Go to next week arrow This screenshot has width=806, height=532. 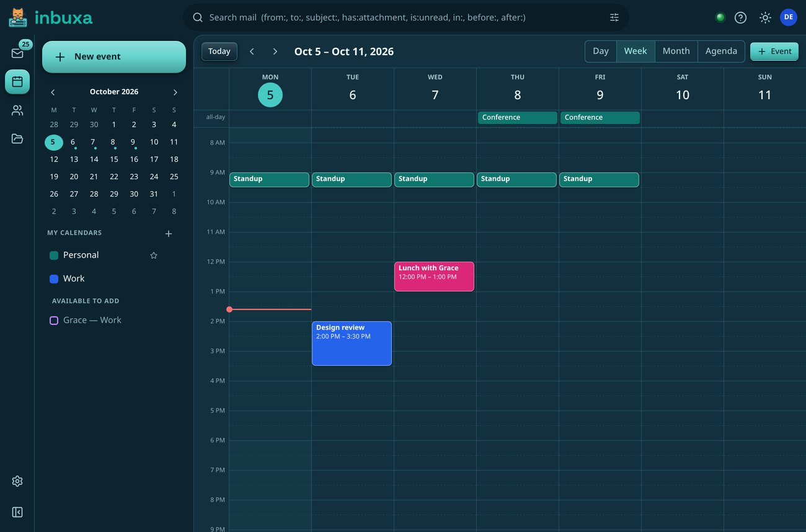click(x=275, y=51)
